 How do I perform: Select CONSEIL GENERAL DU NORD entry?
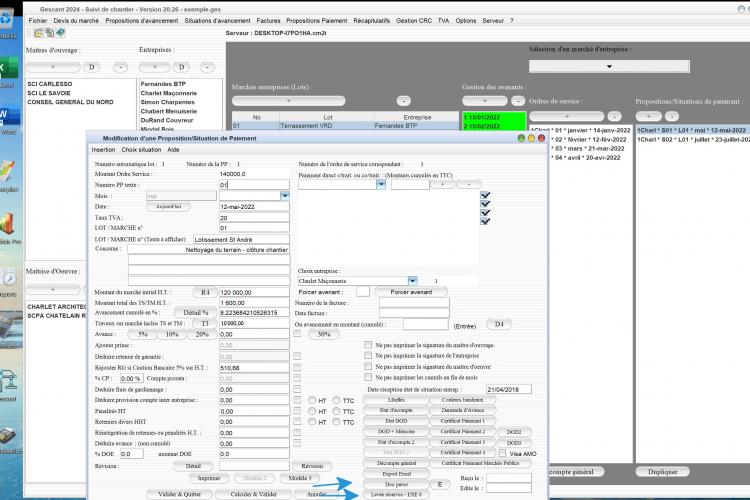[70, 102]
